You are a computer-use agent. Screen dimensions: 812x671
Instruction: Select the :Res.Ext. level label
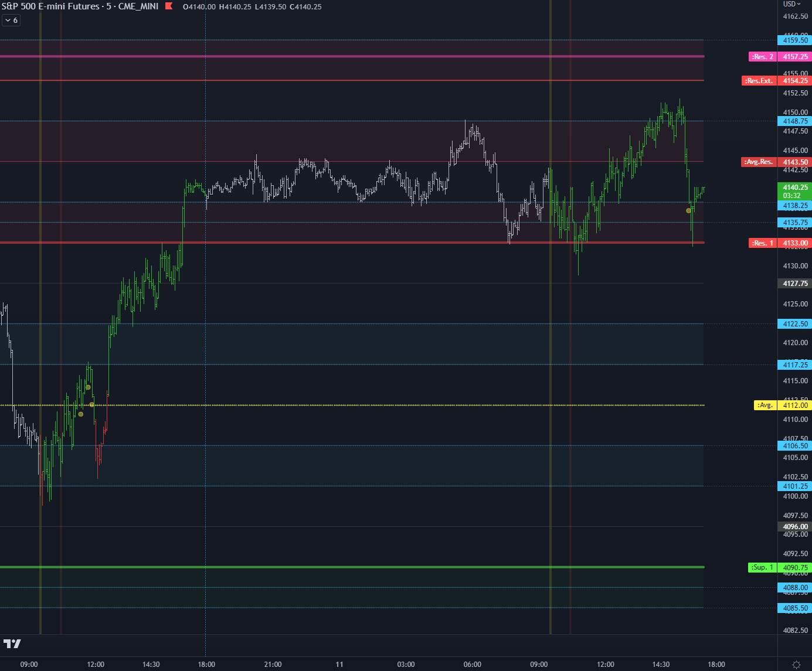click(x=759, y=81)
